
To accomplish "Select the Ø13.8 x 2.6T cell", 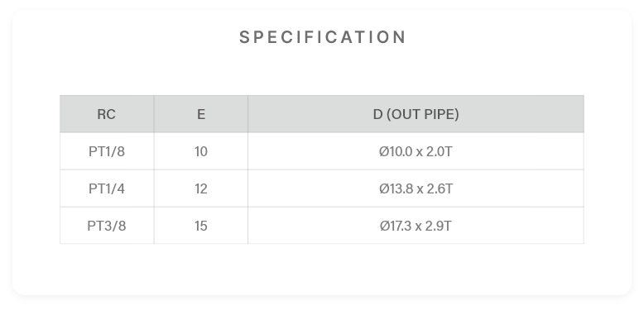I will point(416,188).
